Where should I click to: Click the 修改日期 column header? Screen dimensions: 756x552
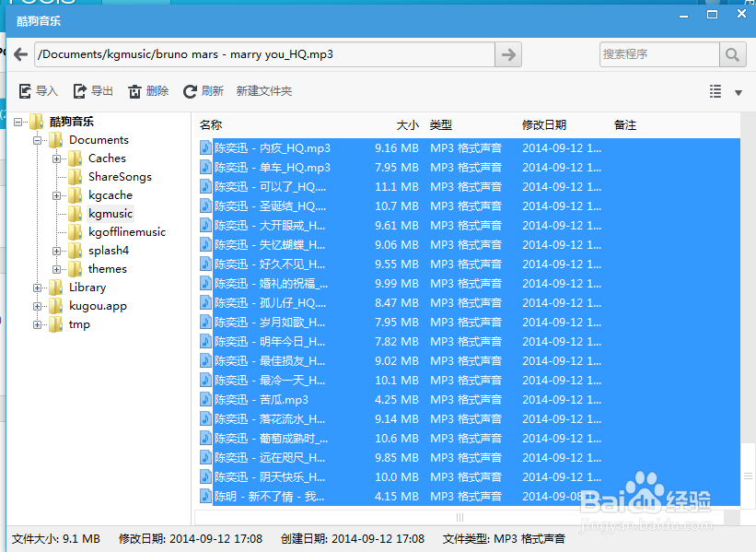tap(544, 125)
